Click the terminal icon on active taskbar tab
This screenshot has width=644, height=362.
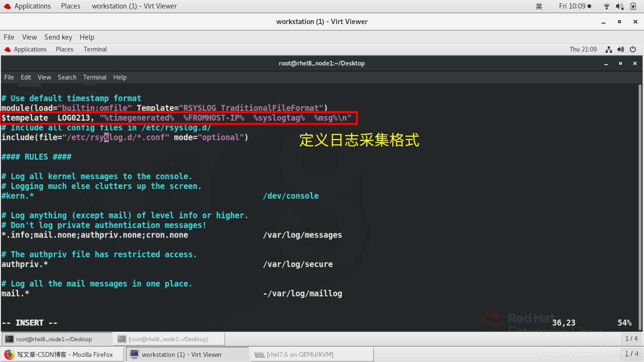point(8,338)
